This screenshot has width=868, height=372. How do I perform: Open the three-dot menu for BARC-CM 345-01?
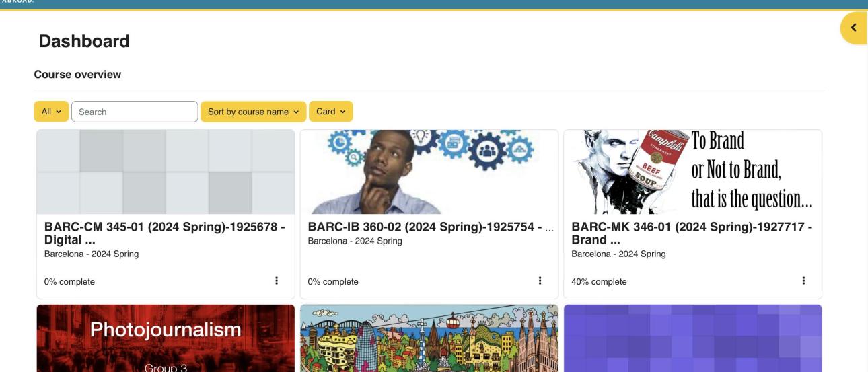tap(277, 281)
